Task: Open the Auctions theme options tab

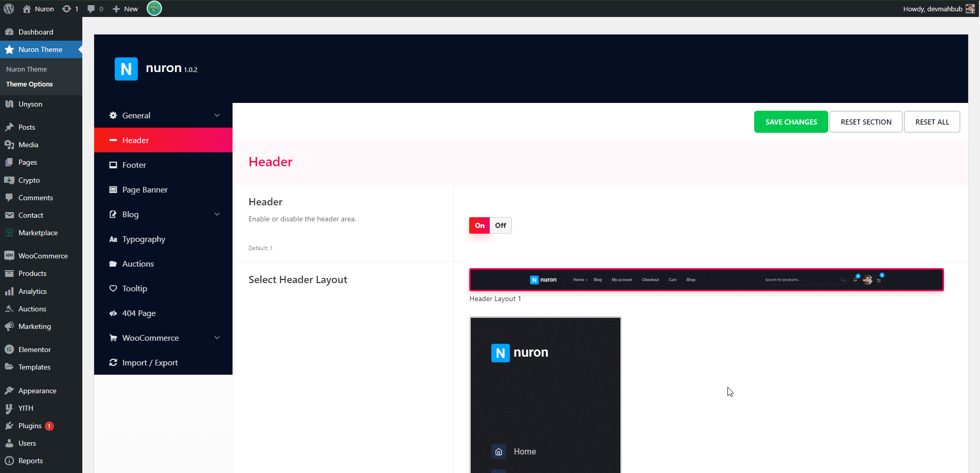Action: coord(163,264)
